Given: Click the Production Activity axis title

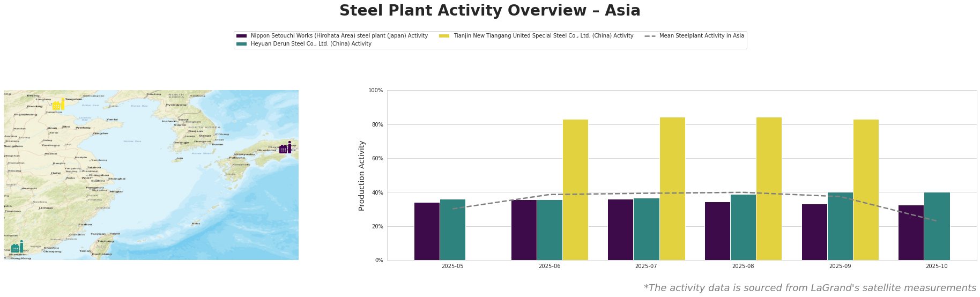Looking at the screenshot, I should click(x=362, y=175).
